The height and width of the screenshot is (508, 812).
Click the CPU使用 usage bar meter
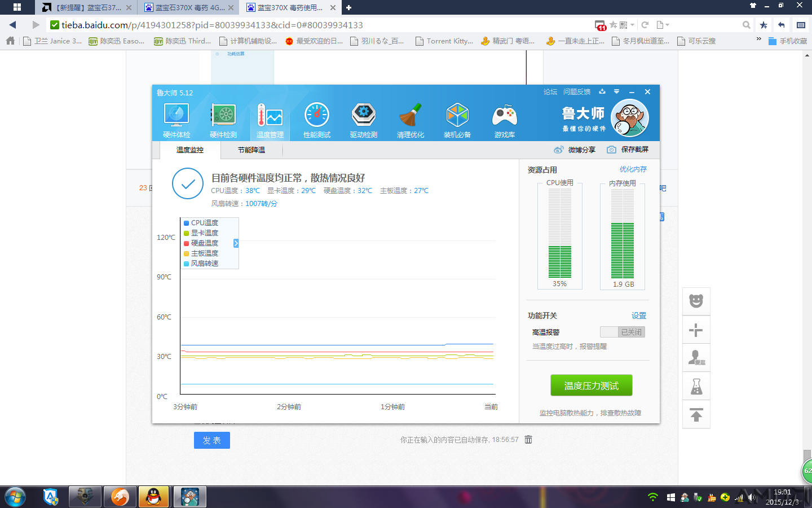[560, 234]
